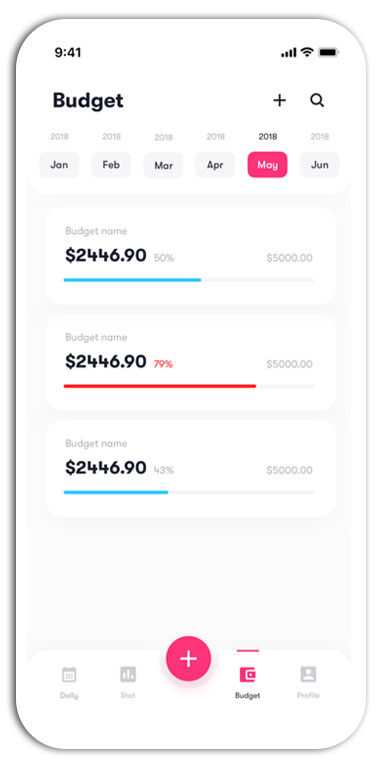Image resolution: width=389 pixels, height=780 pixels.
Task: Open search with the magnifier icon
Action: (317, 100)
